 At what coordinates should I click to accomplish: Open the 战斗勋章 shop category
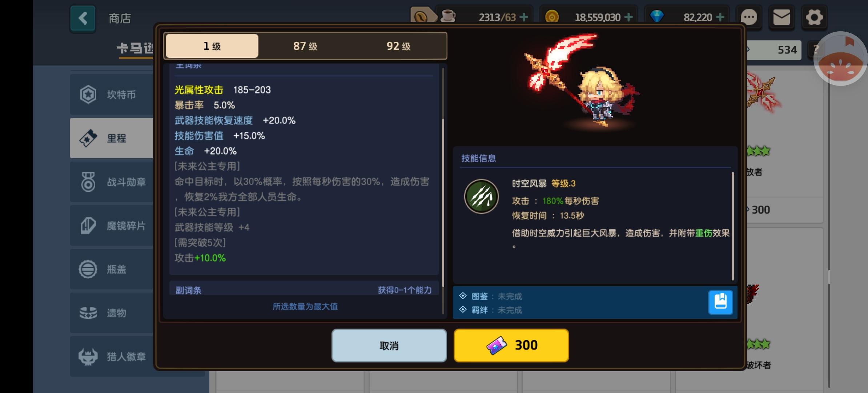tap(112, 182)
